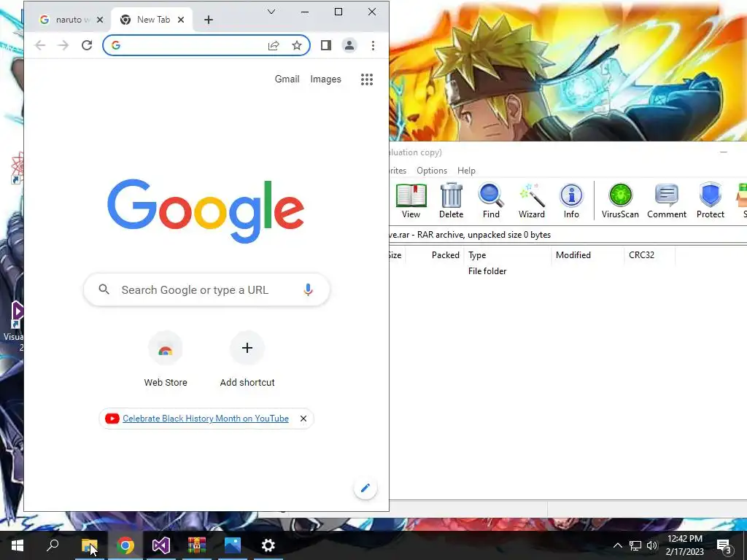Click the Google search box
This screenshot has width=747, height=560.
point(206,289)
